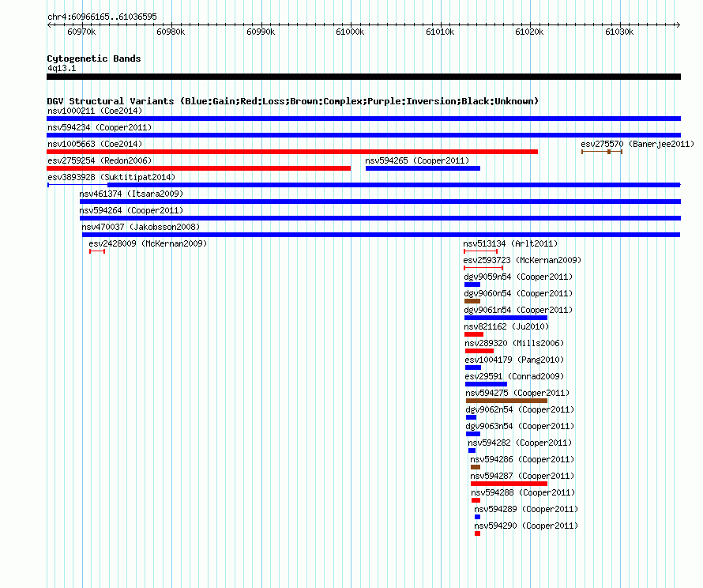The image size is (703, 588).
Task: Click the red nsv594287 loss bar
Action: click(x=509, y=484)
